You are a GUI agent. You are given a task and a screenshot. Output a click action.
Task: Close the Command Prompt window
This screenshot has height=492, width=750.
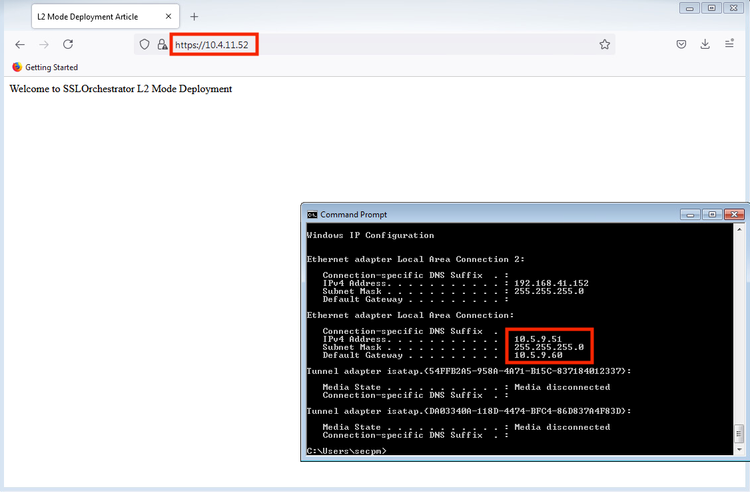point(734,214)
